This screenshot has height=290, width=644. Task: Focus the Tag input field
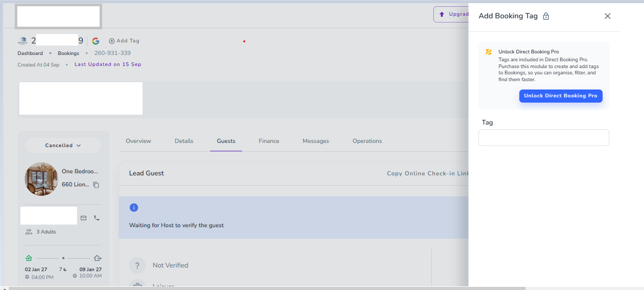coord(544,138)
